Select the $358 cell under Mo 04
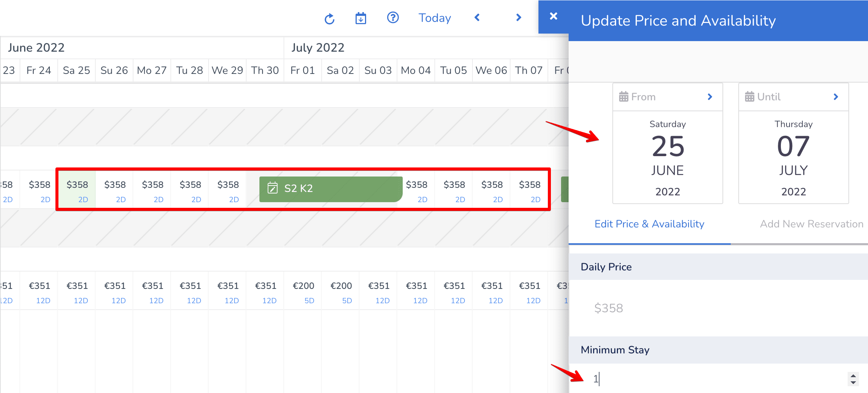 pyautogui.click(x=416, y=189)
